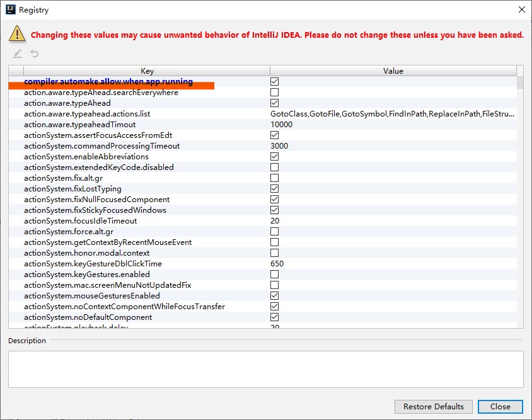Uncheck actionSystem.enableAbbreviations
This screenshot has height=420, width=532.
pyautogui.click(x=274, y=157)
